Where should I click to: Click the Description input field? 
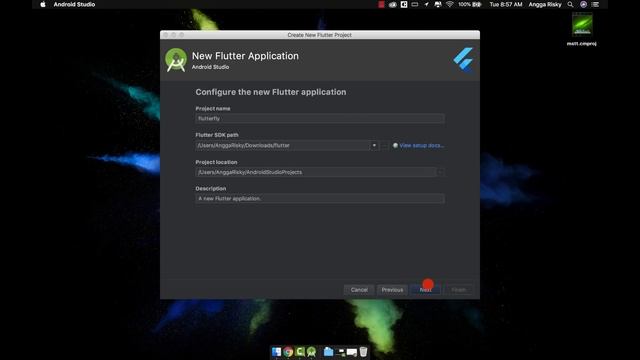point(320,199)
